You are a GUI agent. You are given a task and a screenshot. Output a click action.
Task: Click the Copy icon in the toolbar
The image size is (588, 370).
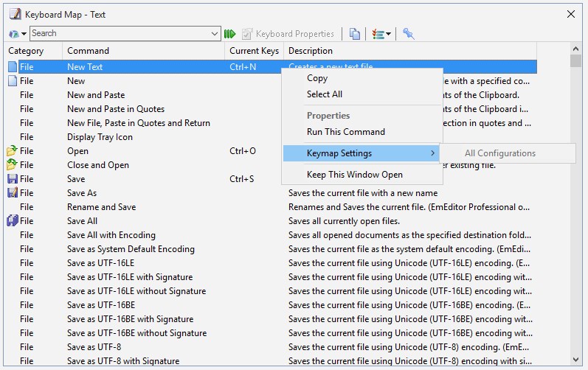[355, 33]
